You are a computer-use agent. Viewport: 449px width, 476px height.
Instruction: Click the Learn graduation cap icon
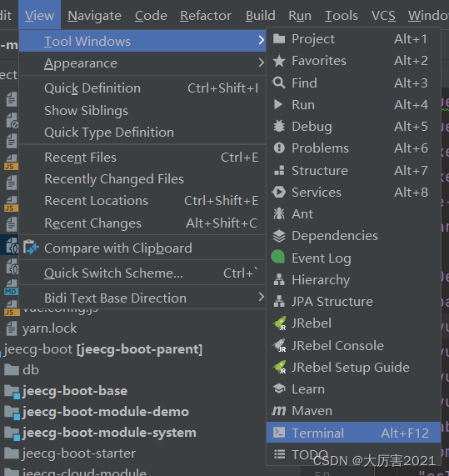click(x=279, y=388)
